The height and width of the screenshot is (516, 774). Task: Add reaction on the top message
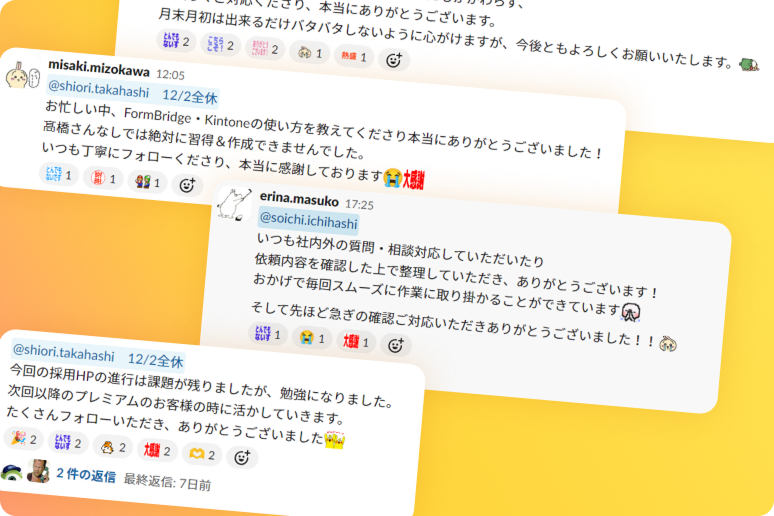click(393, 61)
